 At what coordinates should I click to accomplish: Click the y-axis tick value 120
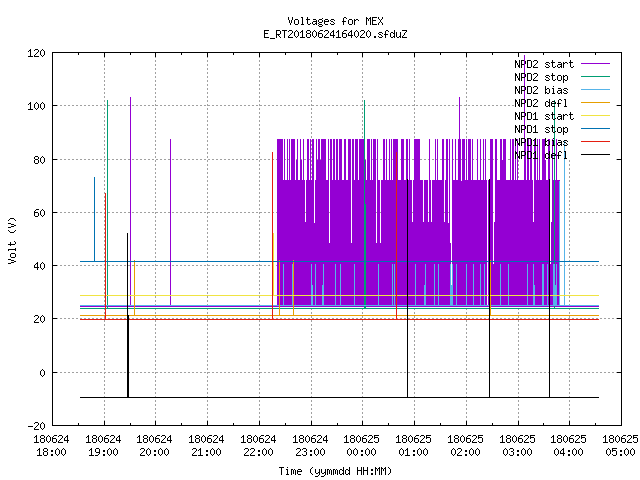tap(36, 53)
